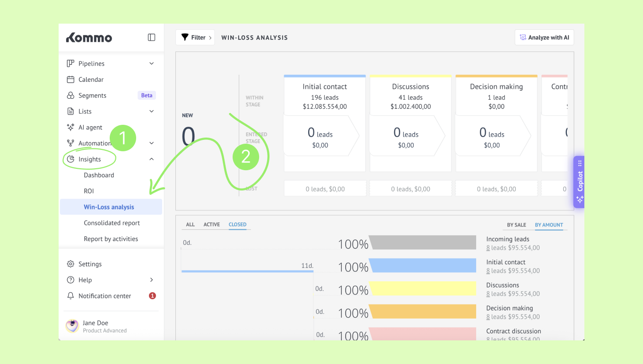Open Consolidated report in Insights
The height and width of the screenshot is (364, 643).
112,223
